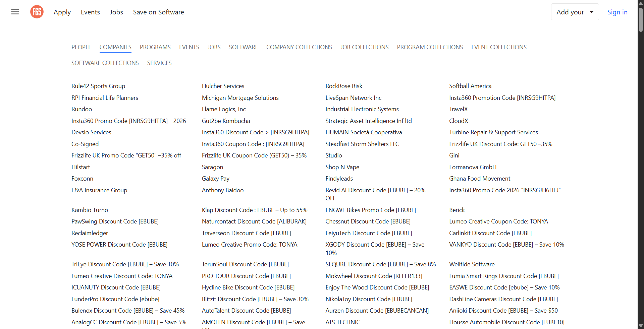Open RockRose Risk company link
Screen dimensions: 644x329
344,86
